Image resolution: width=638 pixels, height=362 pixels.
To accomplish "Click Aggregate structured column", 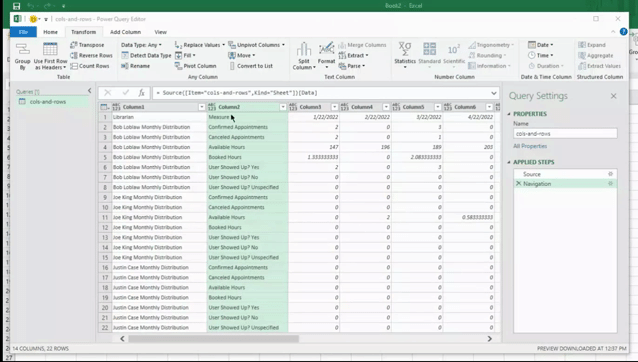I will 595,55.
